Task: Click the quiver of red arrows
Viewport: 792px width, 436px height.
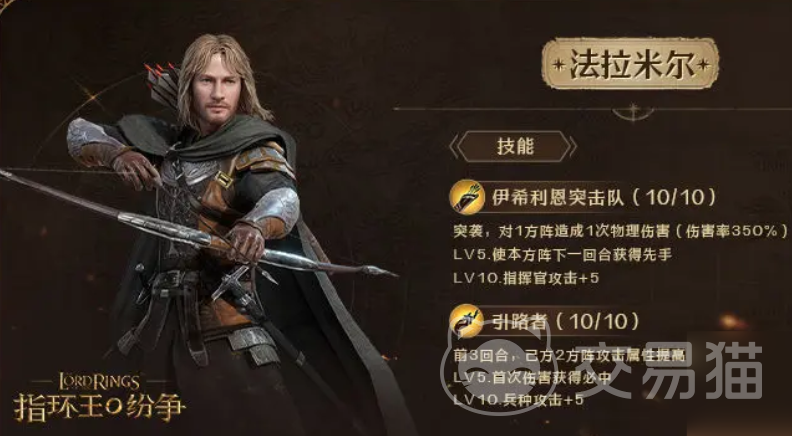Action: (163, 84)
